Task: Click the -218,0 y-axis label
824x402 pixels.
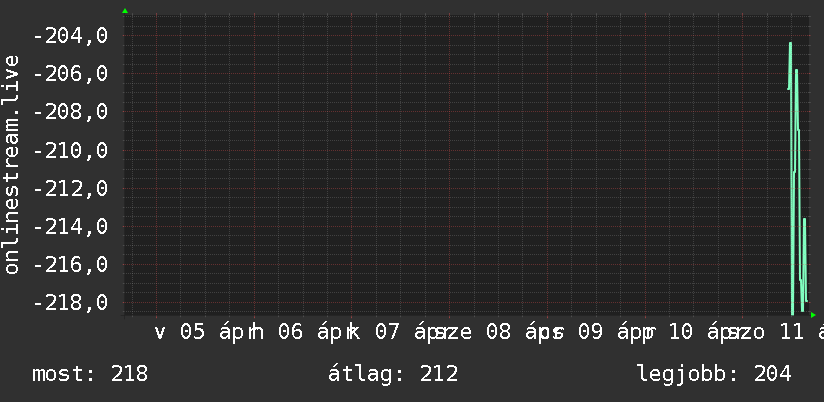Action: (70, 302)
